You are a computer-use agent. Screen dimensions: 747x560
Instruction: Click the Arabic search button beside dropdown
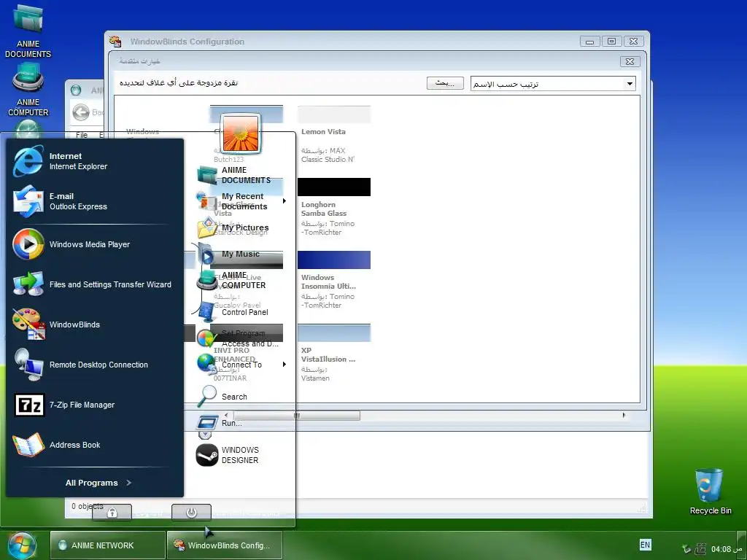click(x=445, y=83)
